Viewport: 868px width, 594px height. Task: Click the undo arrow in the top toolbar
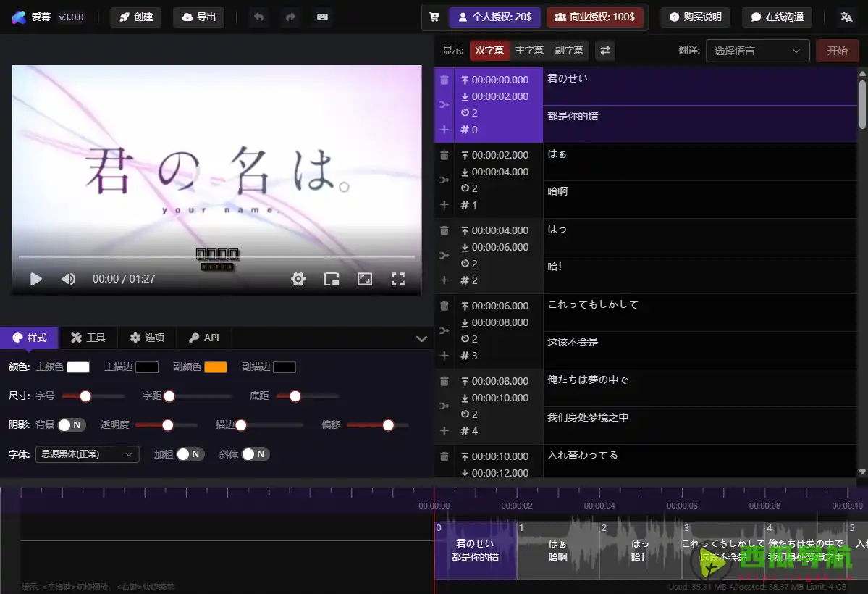pyautogui.click(x=258, y=16)
